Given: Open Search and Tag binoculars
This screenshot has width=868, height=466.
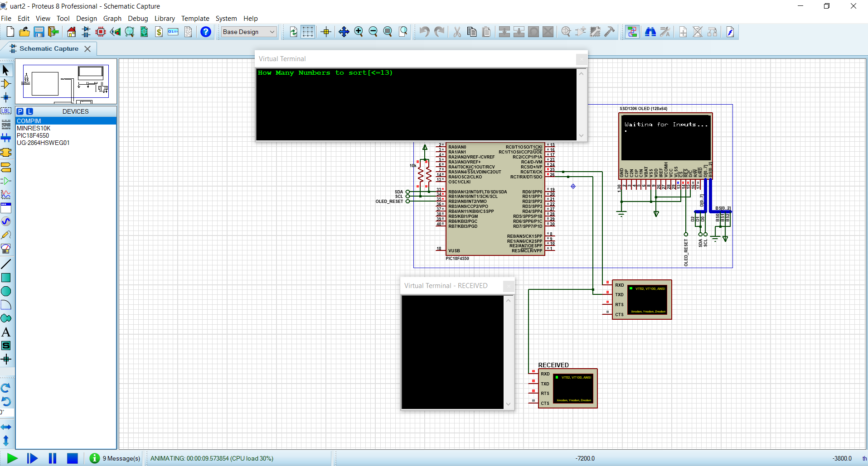Looking at the screenshot, I should coord(650,32).
